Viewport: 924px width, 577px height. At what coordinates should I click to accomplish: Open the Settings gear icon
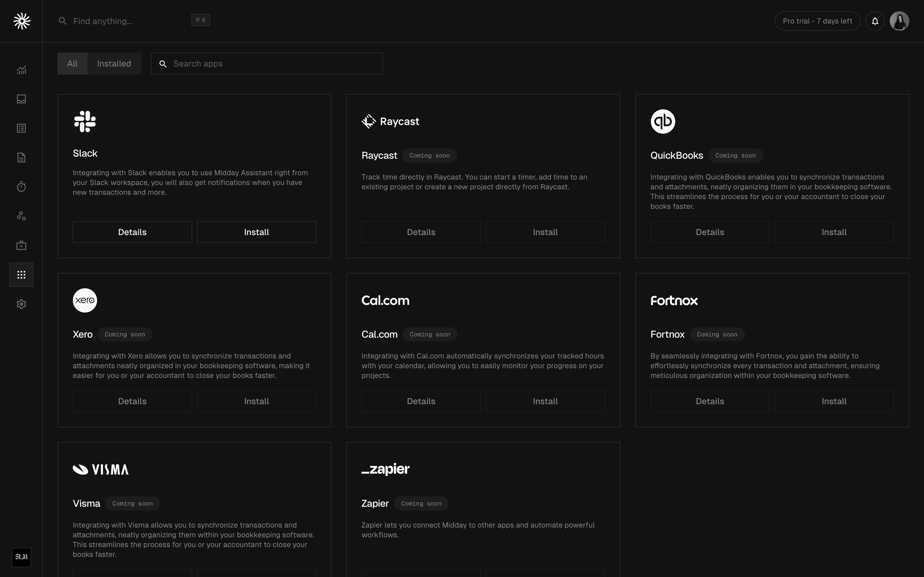(x=21, y=304)
